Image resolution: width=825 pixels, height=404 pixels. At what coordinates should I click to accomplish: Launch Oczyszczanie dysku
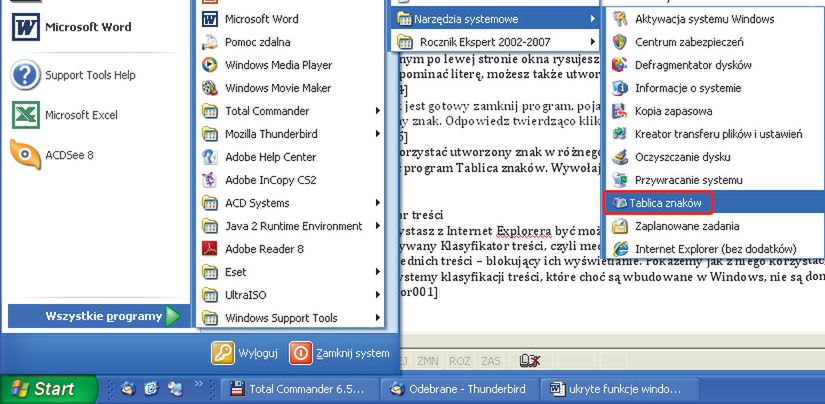coord(715,157)
